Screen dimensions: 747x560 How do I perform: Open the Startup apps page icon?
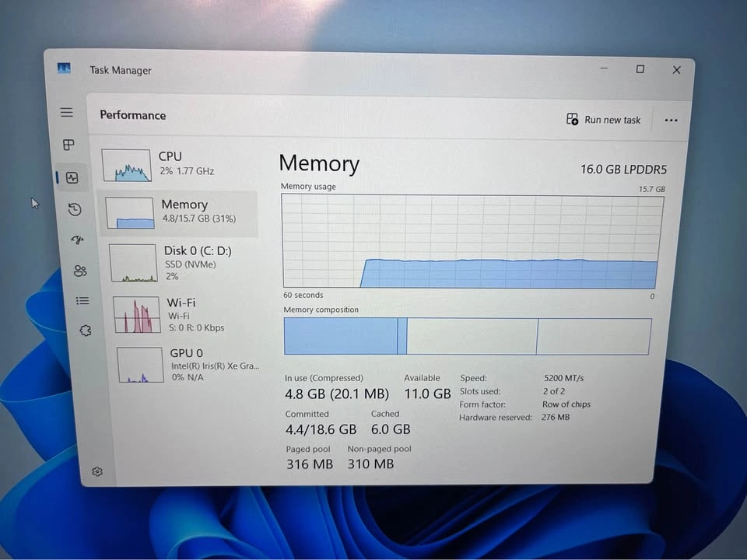[78, 240]
